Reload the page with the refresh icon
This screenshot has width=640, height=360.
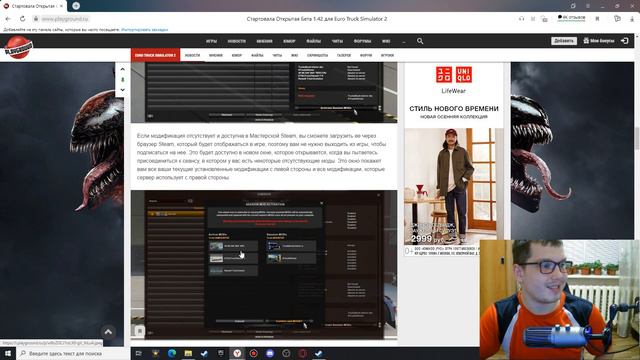click(22, 19)
